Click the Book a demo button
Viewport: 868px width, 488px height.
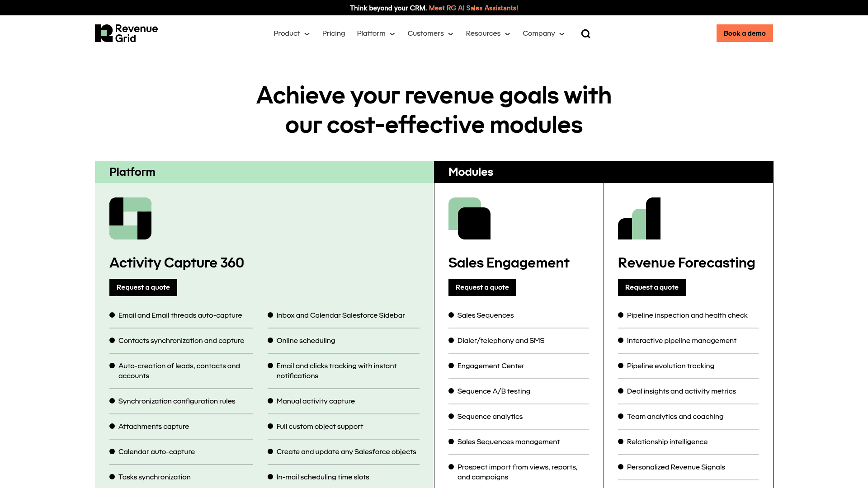point(745,33)
